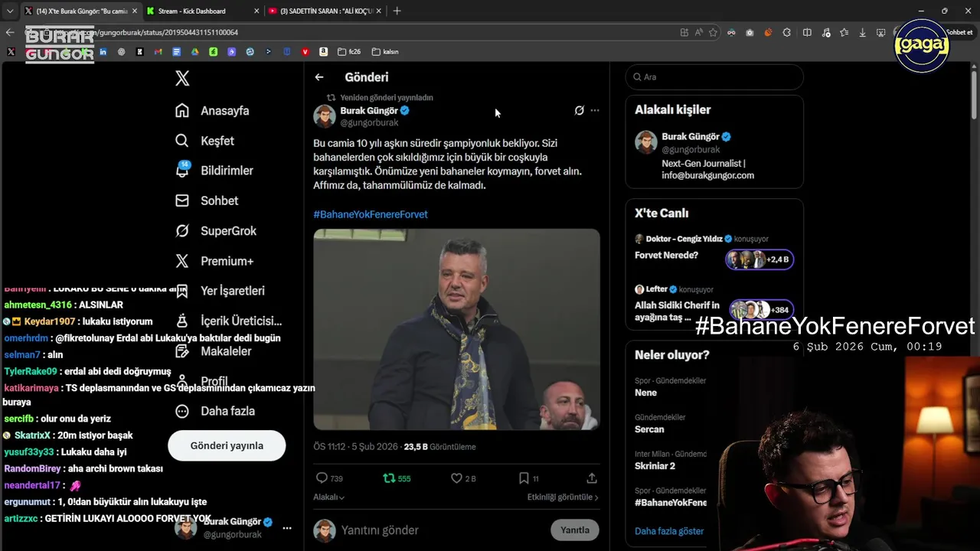Viewport: 980px width, 551px height.
Task: Click the Yanıtla button
Action: pyautogui.click(x=575, y=530)
